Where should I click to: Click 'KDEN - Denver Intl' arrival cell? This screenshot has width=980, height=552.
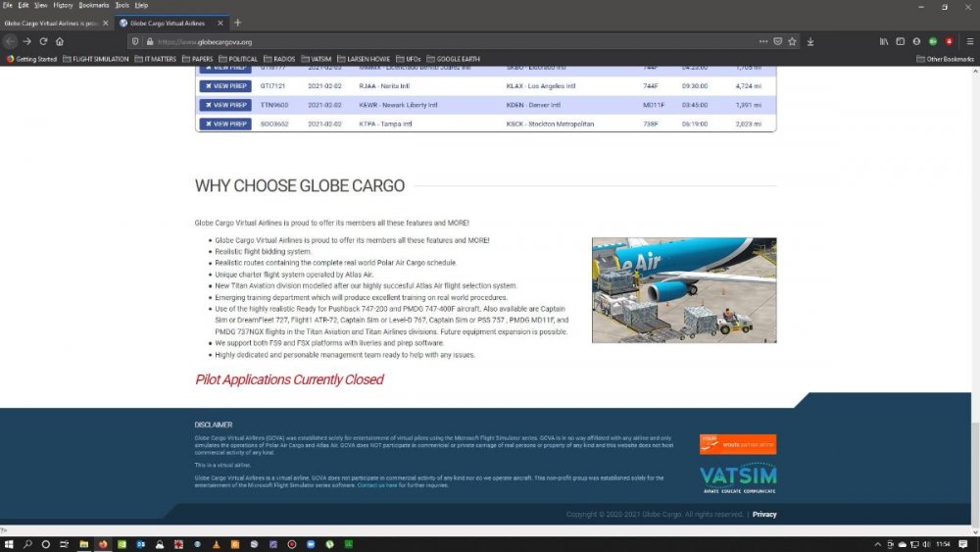[x=533, y=105]
